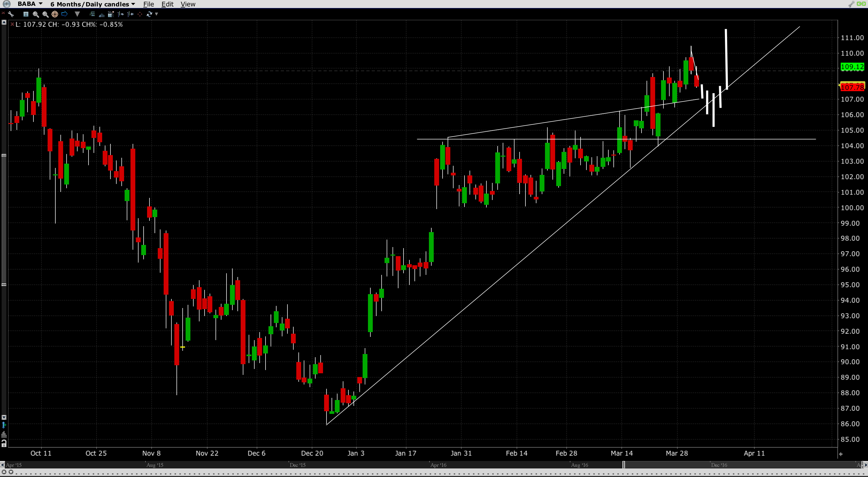The image size is (868, 477).
Task: Select the text annotation T tool
Action: pos(26,14)
